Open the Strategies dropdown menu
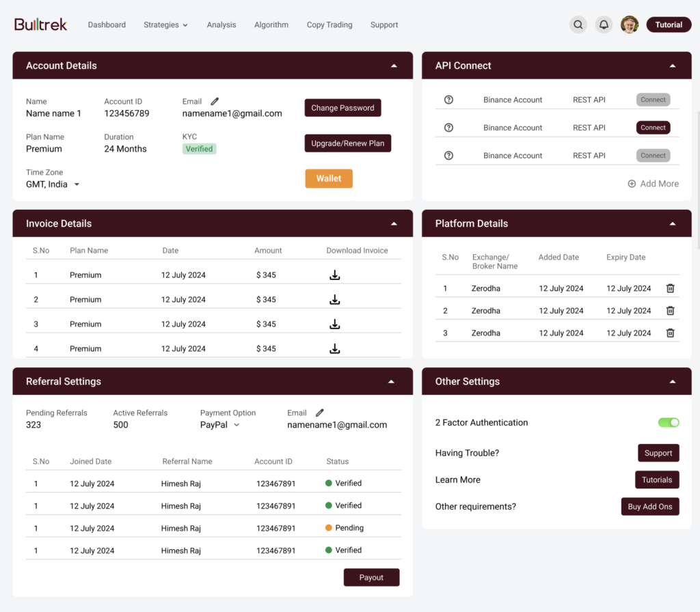Viewport: 700px width, 612px height. point(165,25)
